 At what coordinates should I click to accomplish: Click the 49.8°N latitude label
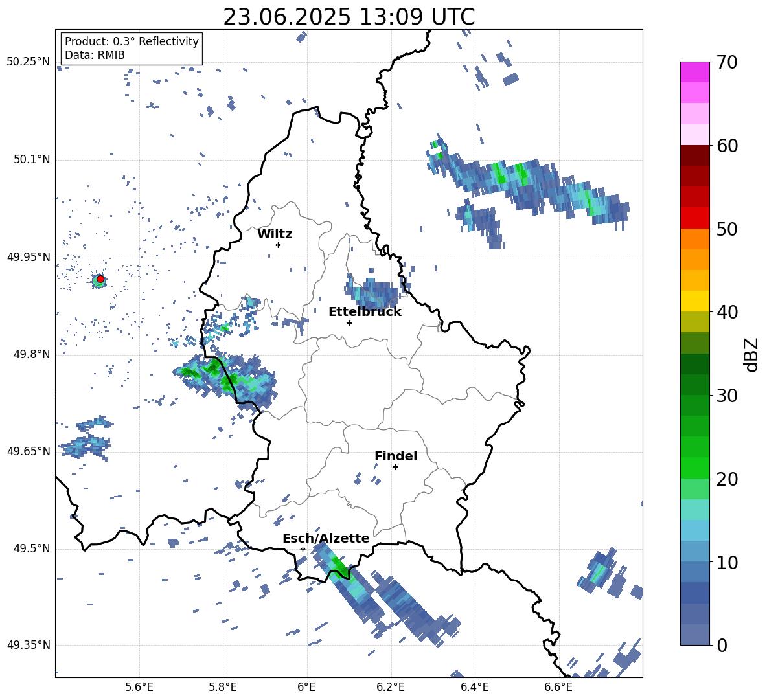pos(31,354)
